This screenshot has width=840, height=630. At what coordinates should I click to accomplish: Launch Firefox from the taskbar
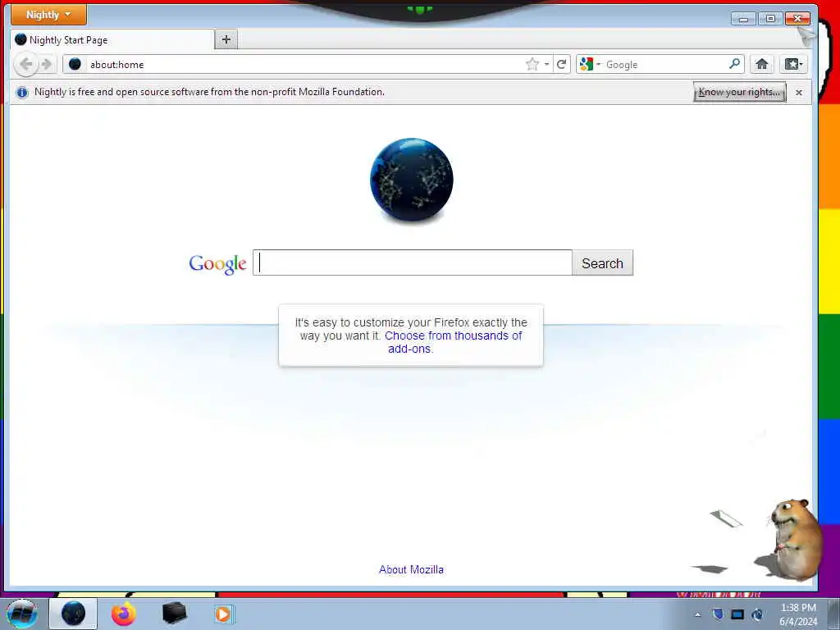[x=124, y=614]
